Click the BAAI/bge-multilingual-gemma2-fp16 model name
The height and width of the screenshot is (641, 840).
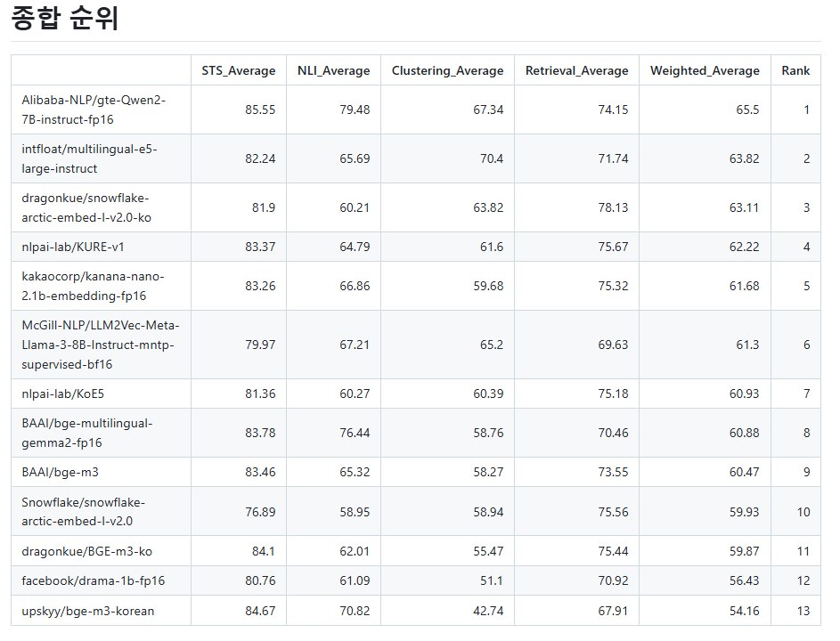(x=87, y=433)
